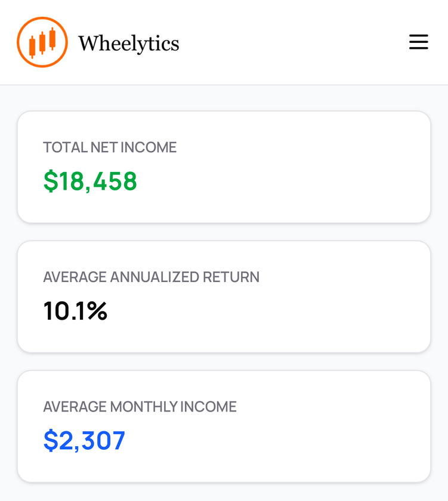The width and height of the screenshot is (448, 501).
Task: Click the "AVERAGE MONTHLY INCOME" label
Action: click(140, 407)
